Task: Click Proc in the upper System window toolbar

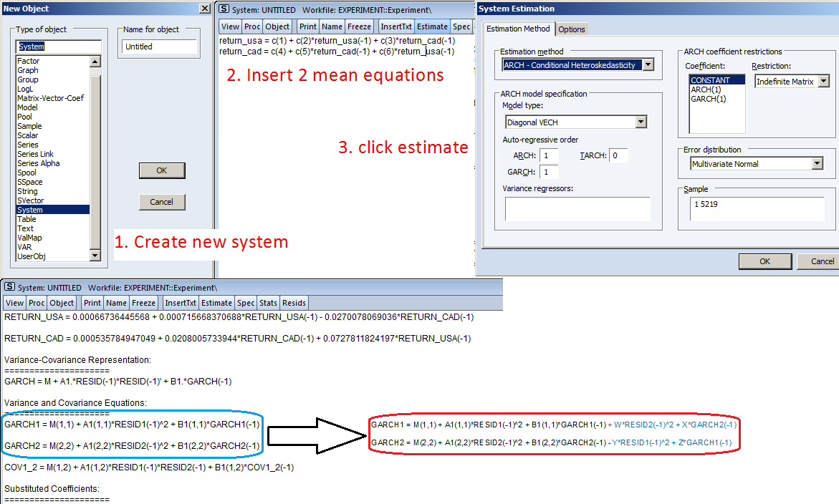Action: (252, 26)
